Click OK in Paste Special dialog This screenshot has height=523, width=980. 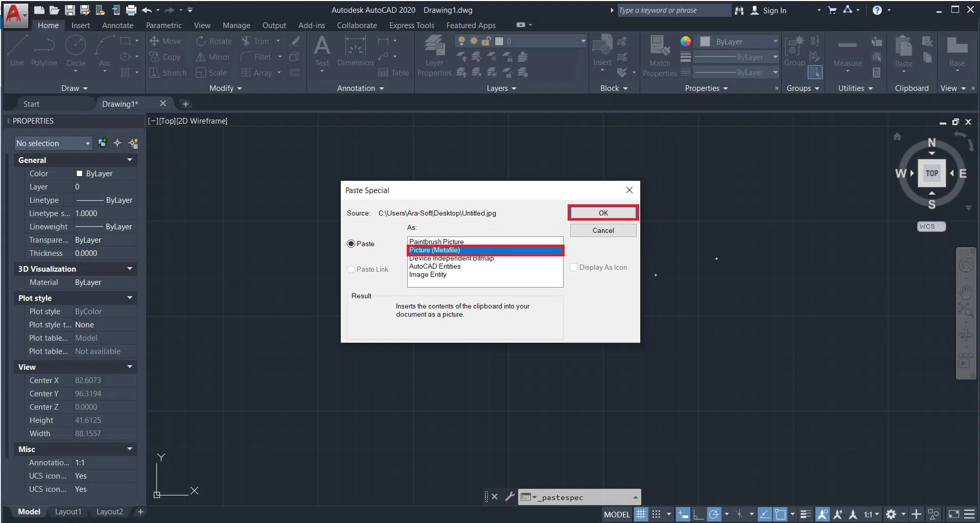pyautogui.click(x=603, y=213)
